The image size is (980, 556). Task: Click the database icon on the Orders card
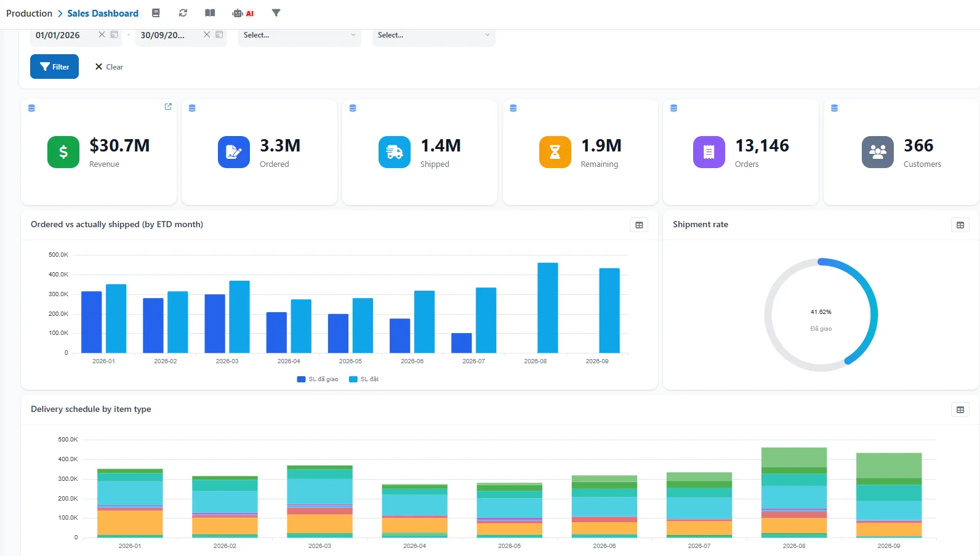pos(674,108)
